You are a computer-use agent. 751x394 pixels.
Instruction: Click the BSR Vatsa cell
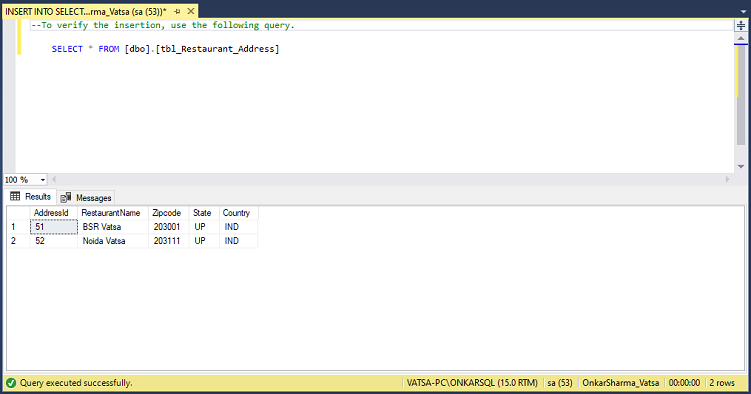click(x=113, y=227)
